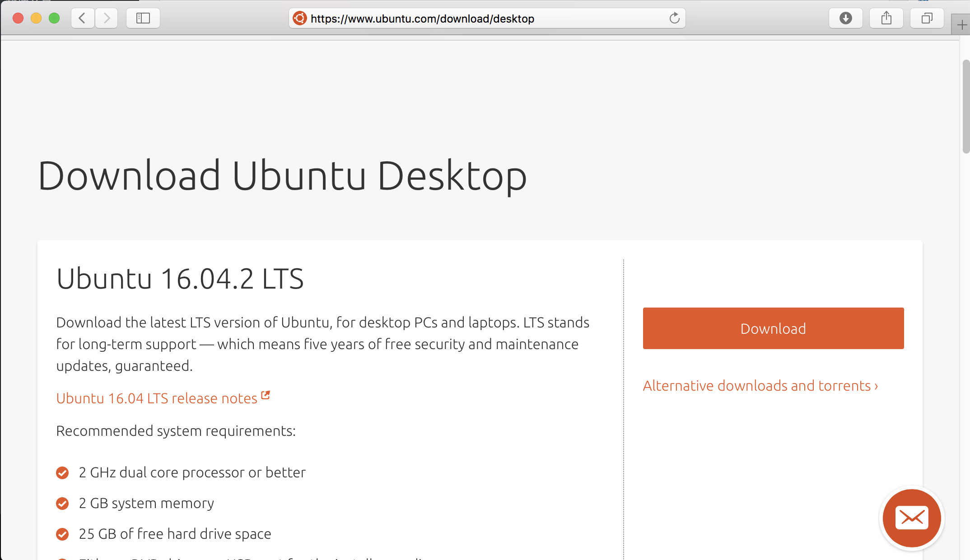Open the Safari downloads list
This screenshot has width=970, height=560.
845,18
